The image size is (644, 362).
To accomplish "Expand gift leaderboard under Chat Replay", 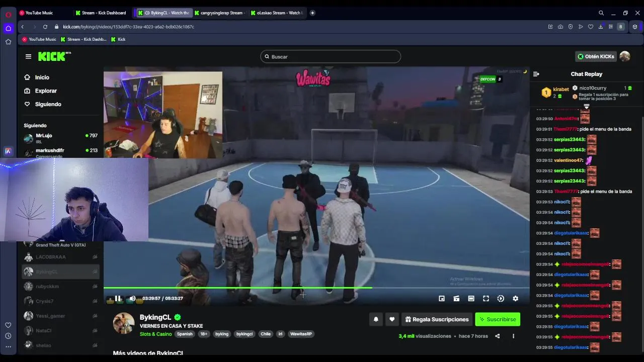I will pyautogui.click(x=587, y=106).
